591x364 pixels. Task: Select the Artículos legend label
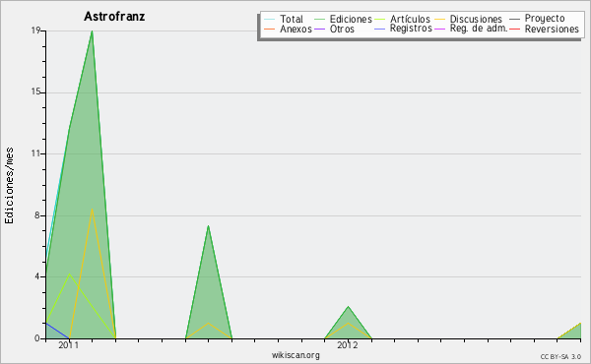pos(410,19)
